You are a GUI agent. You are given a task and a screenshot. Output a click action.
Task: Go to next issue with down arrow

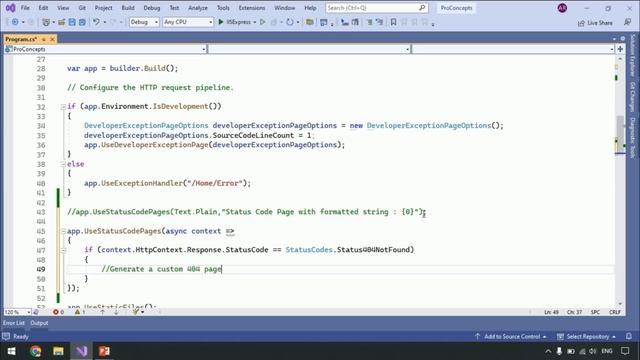pos(116,312)
